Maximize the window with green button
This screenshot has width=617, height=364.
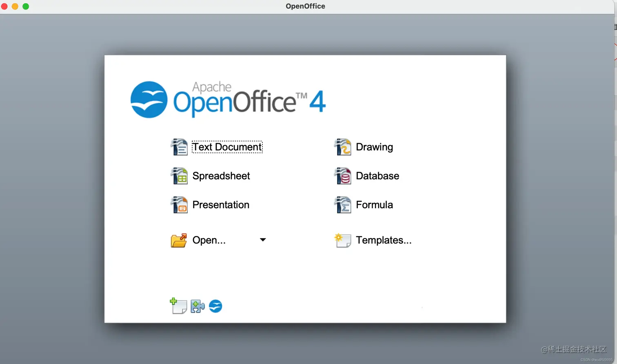click(26, 6)
